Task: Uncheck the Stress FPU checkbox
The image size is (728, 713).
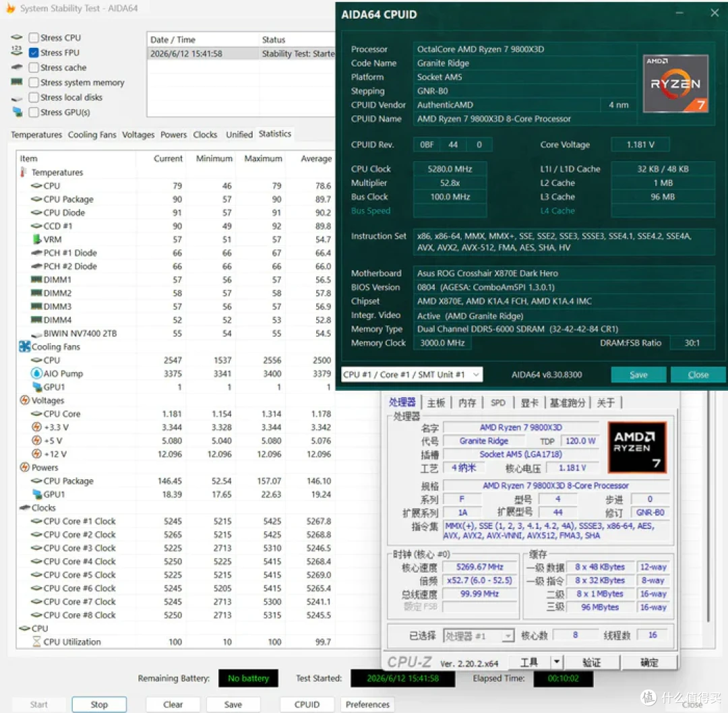Action: click(x=34, y=53)
